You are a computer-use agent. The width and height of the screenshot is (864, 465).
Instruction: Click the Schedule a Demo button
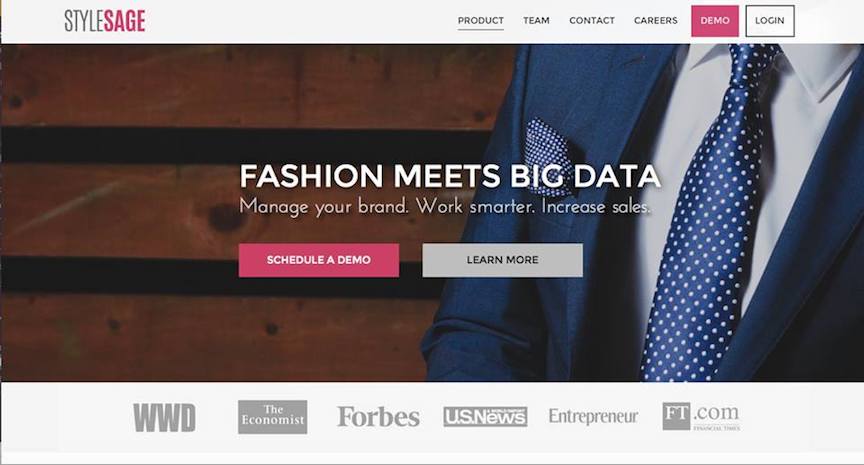(x=318, y=260)
